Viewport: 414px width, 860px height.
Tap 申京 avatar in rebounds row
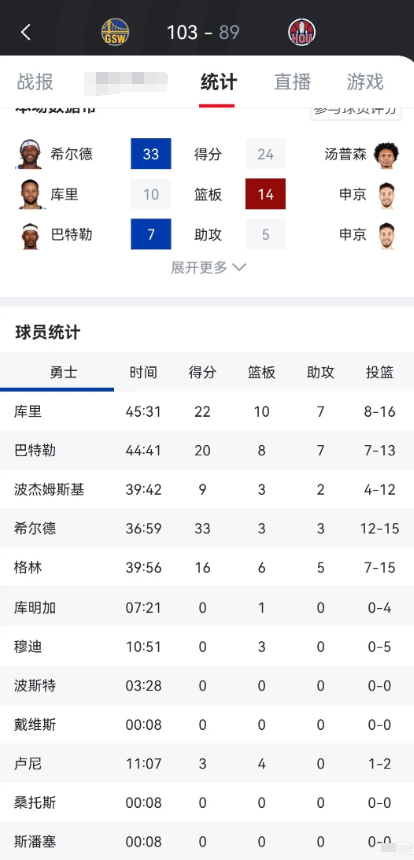click(387, 194)
